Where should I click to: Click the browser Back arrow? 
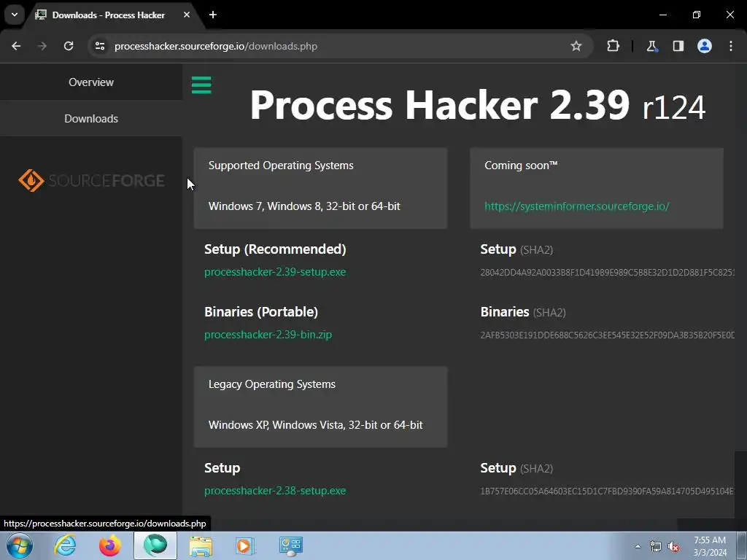click(x=16, y=46)
